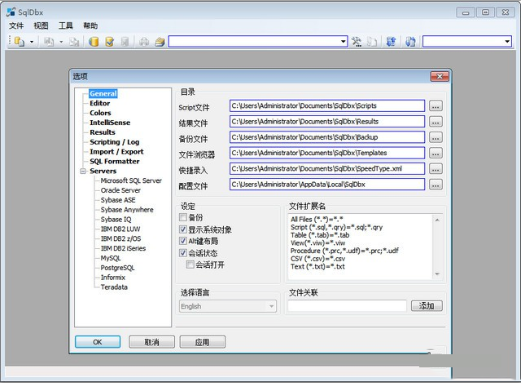Click the blue refresh database toolbar icon

tap(410, 42)
